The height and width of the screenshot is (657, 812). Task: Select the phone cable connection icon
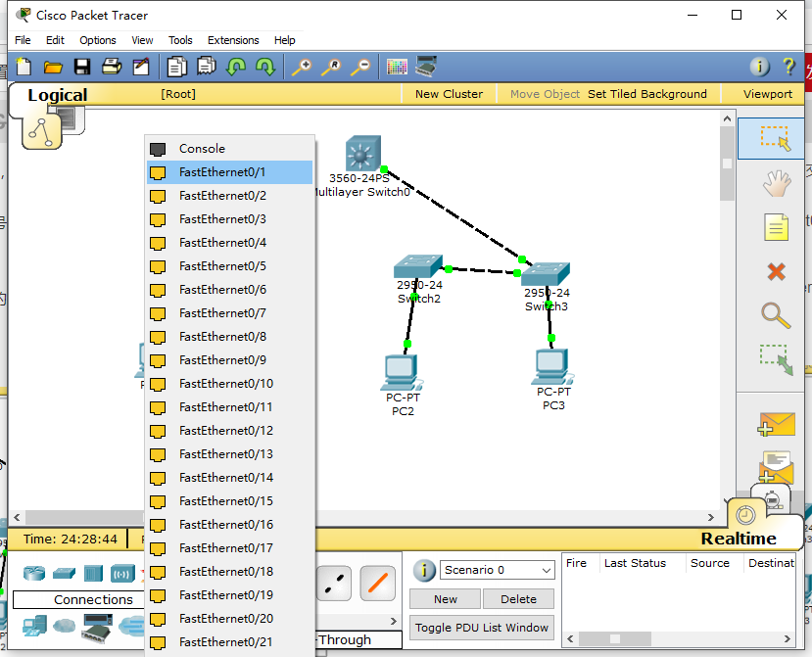click(334, 584)
